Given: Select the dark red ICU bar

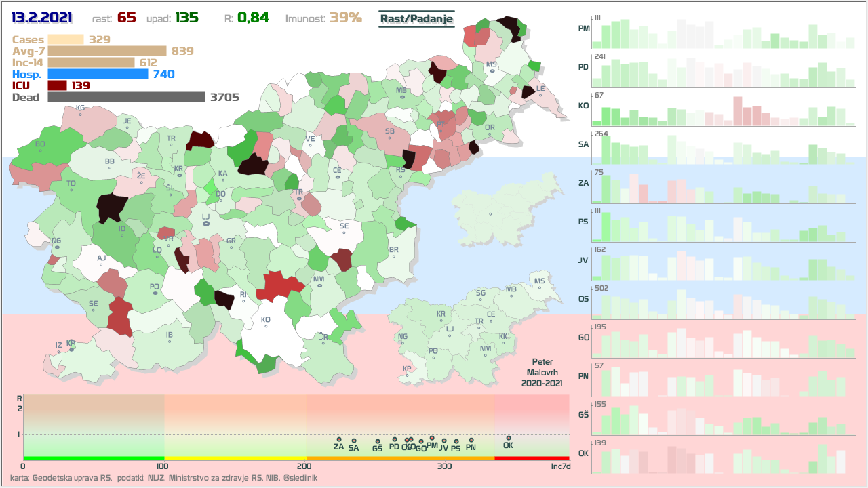Looking at the screenshot, I should (57, 85).
